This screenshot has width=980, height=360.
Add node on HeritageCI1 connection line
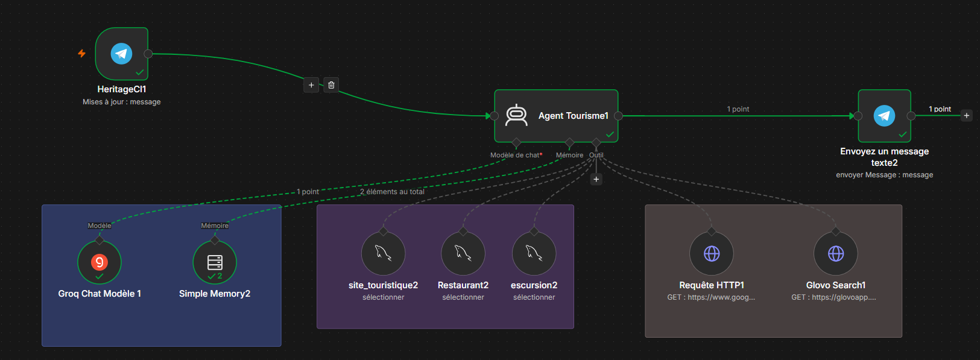[311, 85]
